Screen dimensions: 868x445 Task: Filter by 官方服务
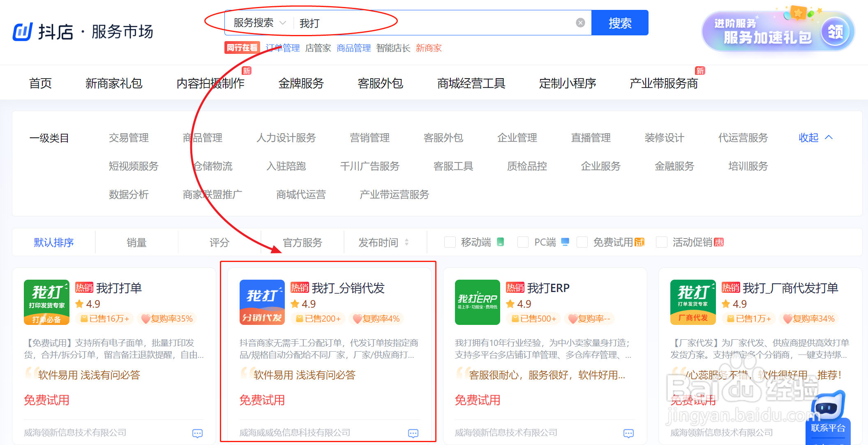click(x=302, y=242)
